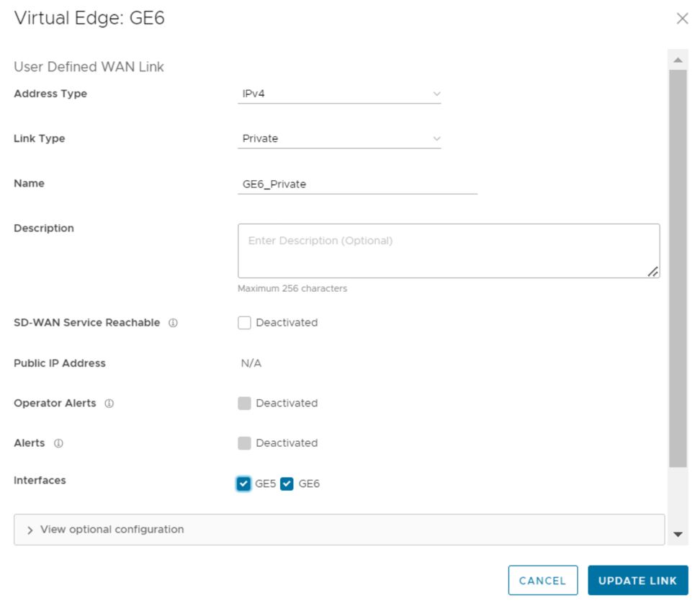
Task: Toggle the Operator Alerts checkbox
Action: 244,404
